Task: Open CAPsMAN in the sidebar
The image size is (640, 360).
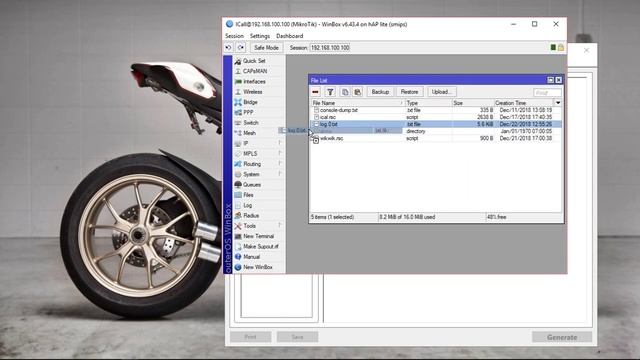Action: point(255,71)
